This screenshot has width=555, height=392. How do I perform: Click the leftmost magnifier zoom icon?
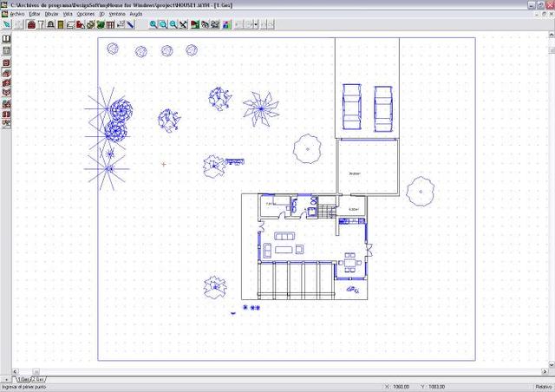pos(153,25)
